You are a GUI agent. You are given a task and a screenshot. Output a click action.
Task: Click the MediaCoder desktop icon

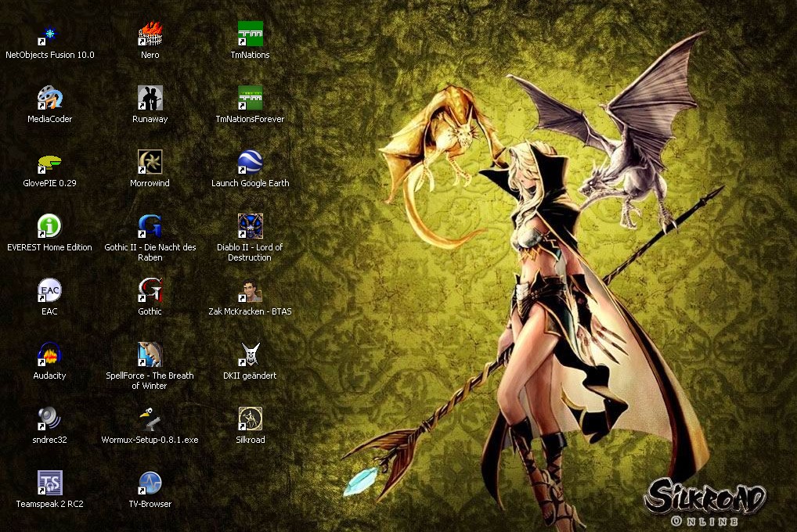tap(50, 99)
